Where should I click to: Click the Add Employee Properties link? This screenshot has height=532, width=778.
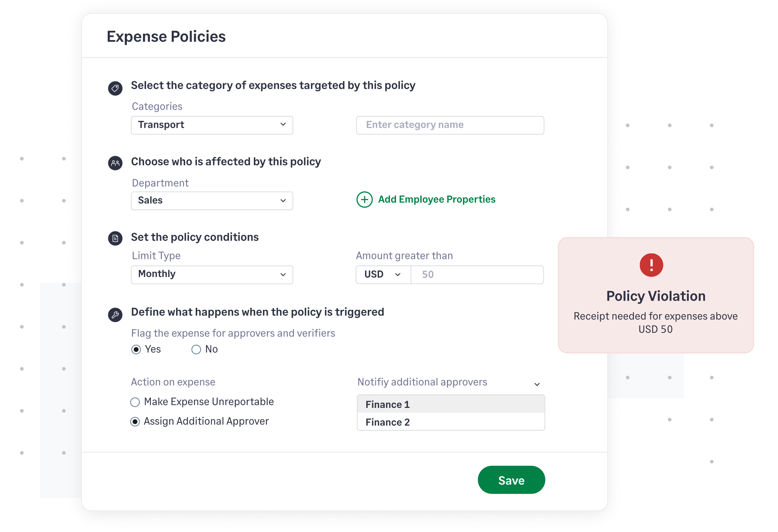[436, 199]
